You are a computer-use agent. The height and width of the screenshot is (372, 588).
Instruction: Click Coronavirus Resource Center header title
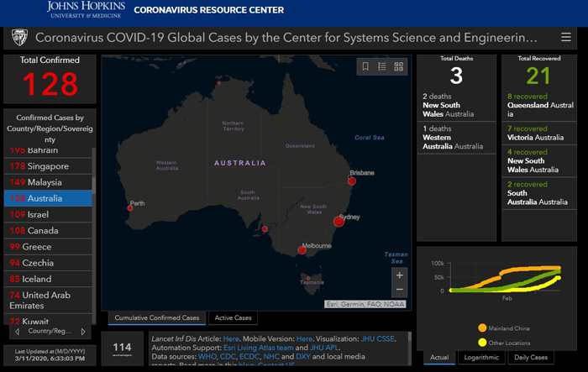coord(209,10)
